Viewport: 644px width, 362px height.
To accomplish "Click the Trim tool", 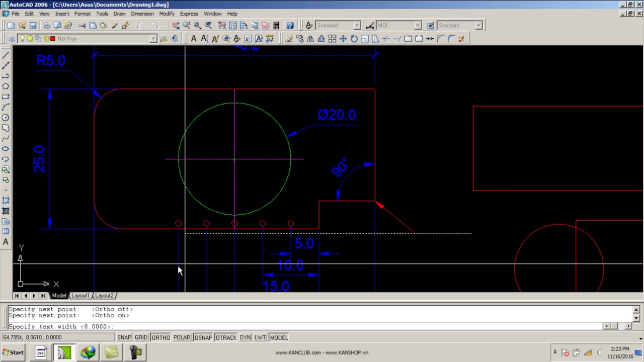I will click(386, 39).
